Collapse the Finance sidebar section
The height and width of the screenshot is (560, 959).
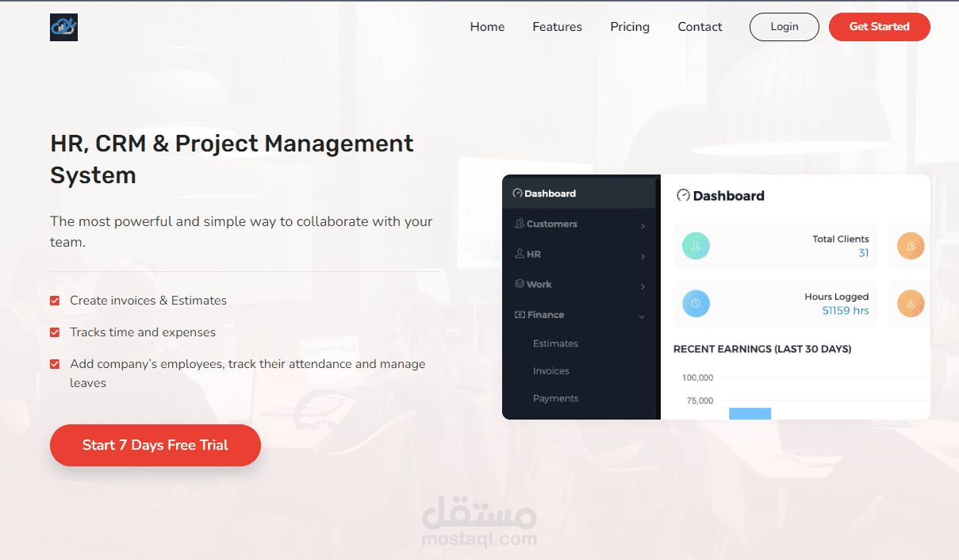[x=643, y=316]
